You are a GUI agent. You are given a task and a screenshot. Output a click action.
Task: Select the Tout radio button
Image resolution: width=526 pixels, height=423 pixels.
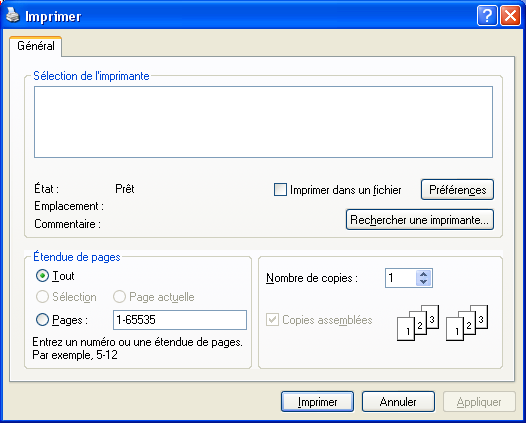(x=42, y=276)
